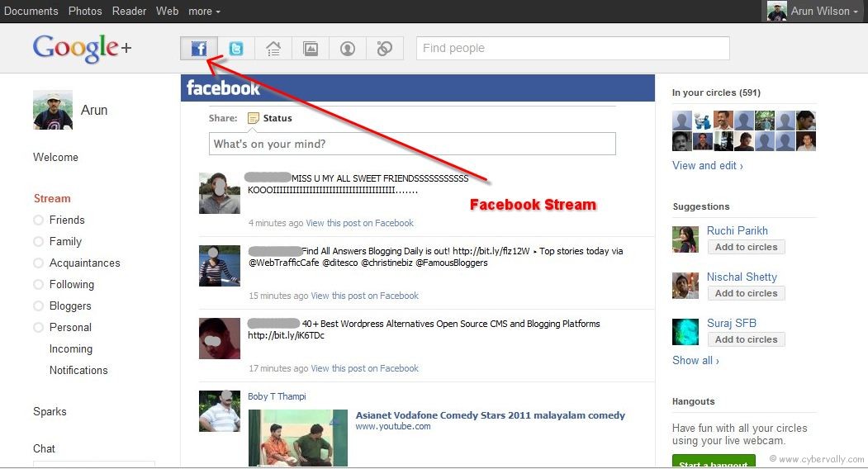Add Nischal Shetty to circles
The height and width of the screenshot is (469, 868).
point(747,293)
